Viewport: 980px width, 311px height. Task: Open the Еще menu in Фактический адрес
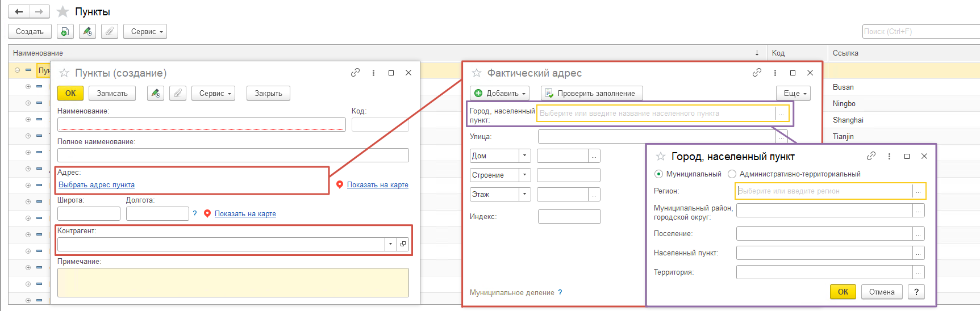[x=793, y=93]
